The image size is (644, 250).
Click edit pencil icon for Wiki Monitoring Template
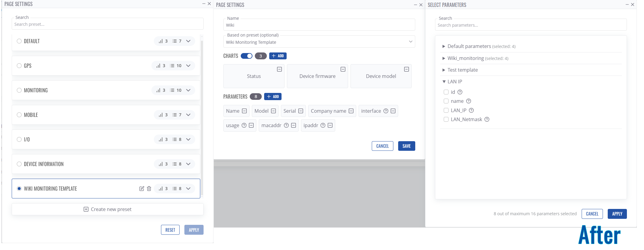coord(142,189)
